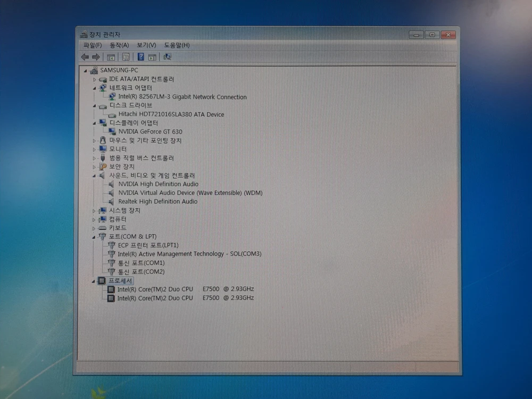The image size is (532, 399).
Task: Open the blue question-mark Help toolbar icon
Action: tap(141, 57)
